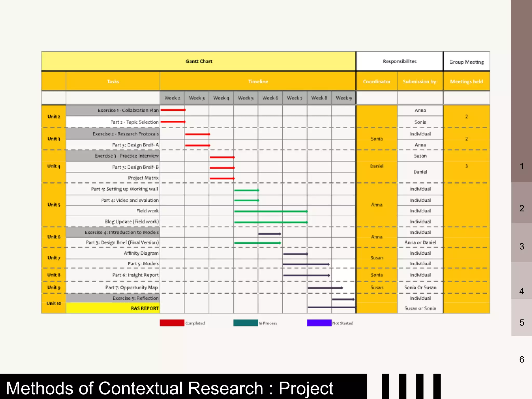Viewport: 532px width, 399px height.
Task: Click the purple Not Started legend swatch
Action: click(319, 323)
